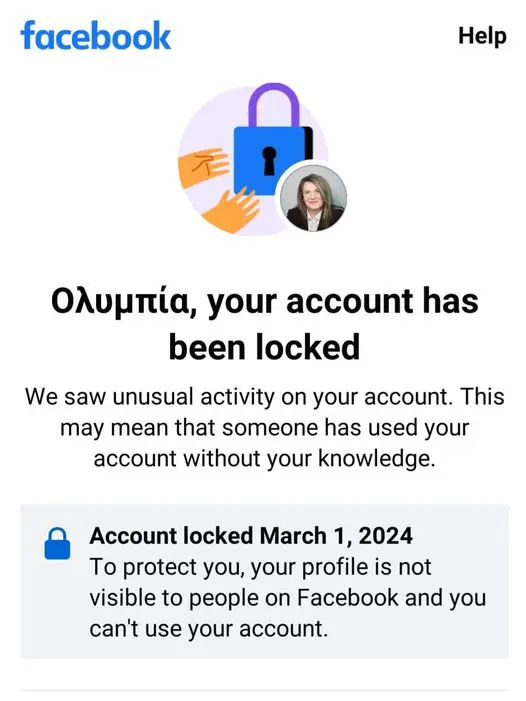Click the 'Account locked March 1, 2024' title
Image resolution: width=526 pixels, height=701 pixels.
[x=251, y=535]
